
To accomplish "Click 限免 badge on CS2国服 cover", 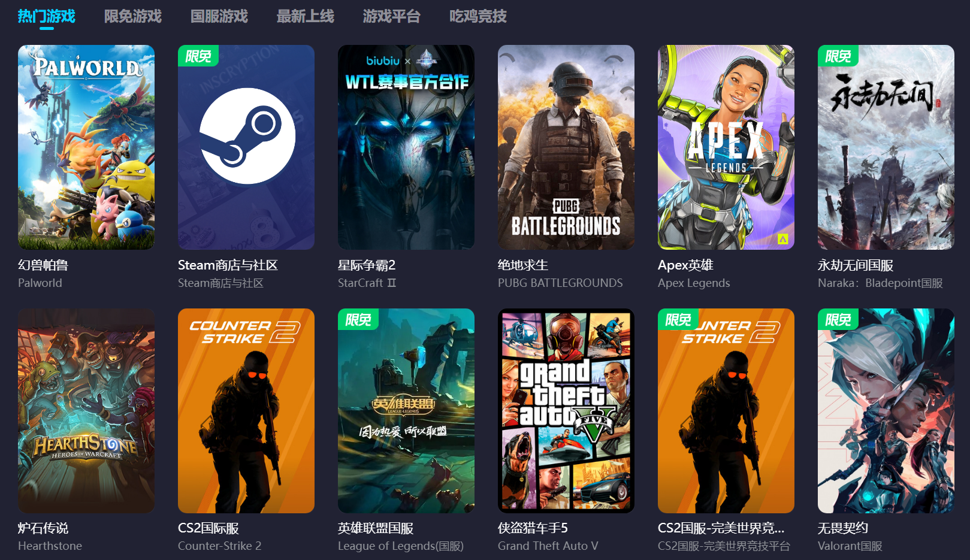I will point(678,320).
